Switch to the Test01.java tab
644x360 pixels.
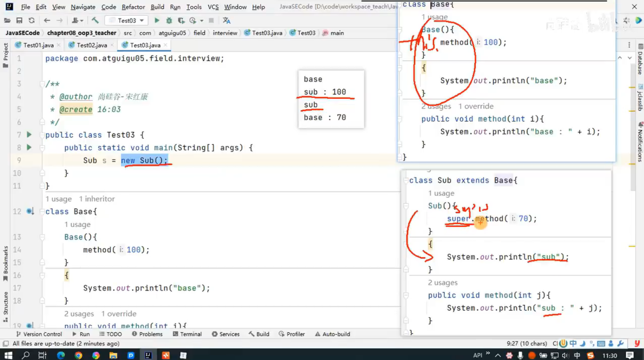(38, 45)
